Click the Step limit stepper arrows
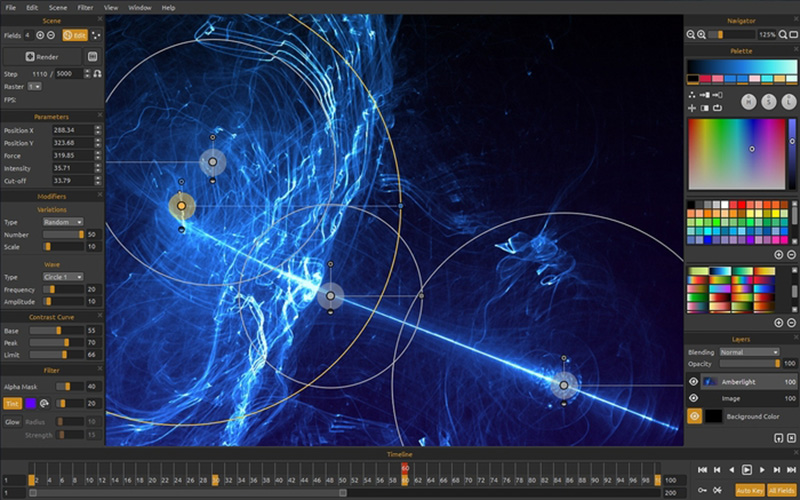Screen dimensions: 800x500 [x=87, y=73]
